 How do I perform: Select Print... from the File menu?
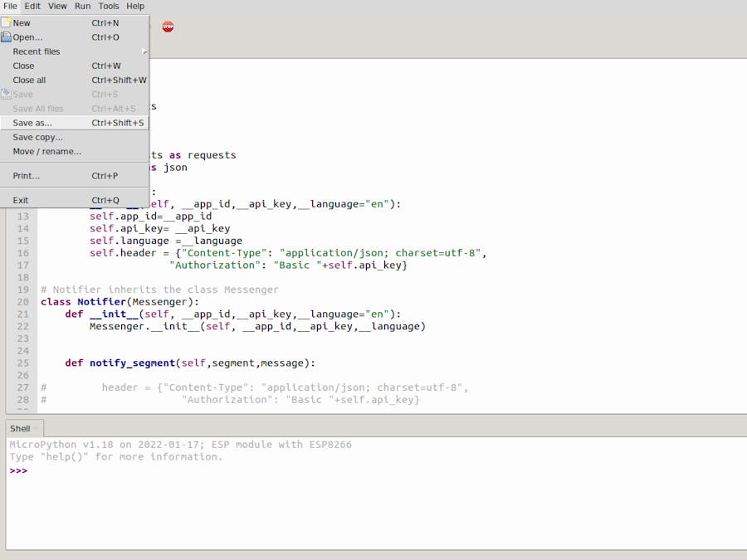pos(26,176)
